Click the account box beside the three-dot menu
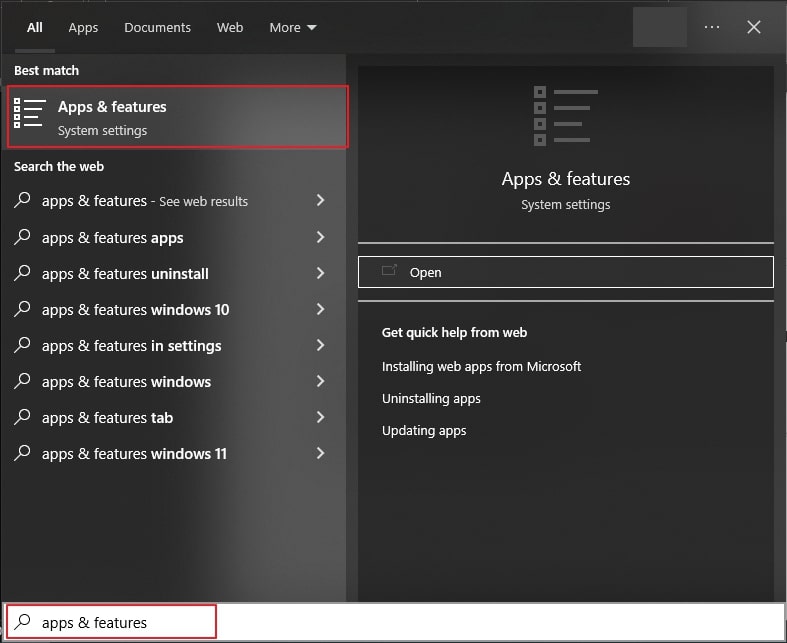Image resolution: width=787 pixels, height=643 pixels. 660,27
